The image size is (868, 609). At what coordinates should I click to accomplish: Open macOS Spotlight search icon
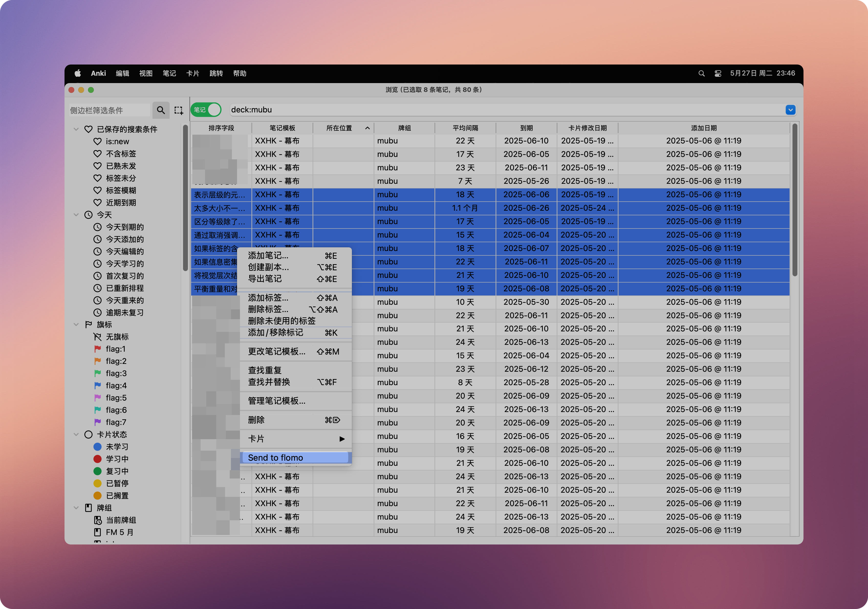pos(701,73)
